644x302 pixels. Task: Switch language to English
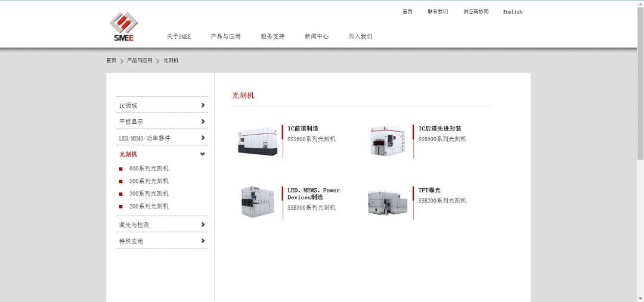[513, 12]
